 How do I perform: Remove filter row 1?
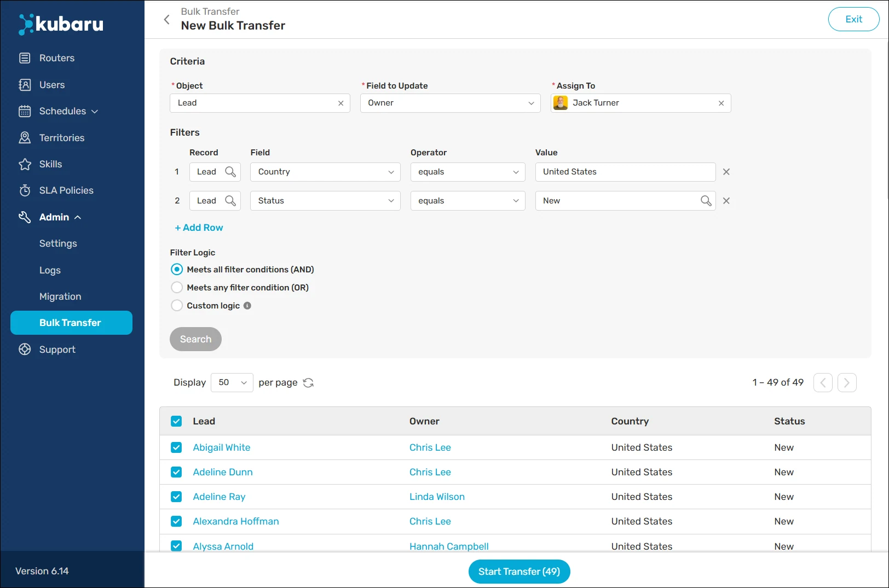[726, 172]
